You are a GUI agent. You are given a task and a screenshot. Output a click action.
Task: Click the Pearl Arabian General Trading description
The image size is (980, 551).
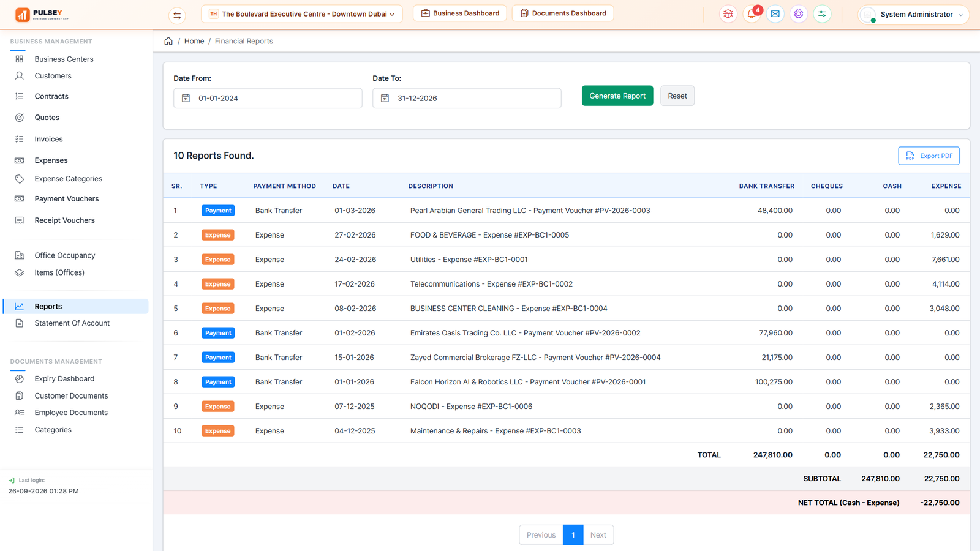click(530, 211)
